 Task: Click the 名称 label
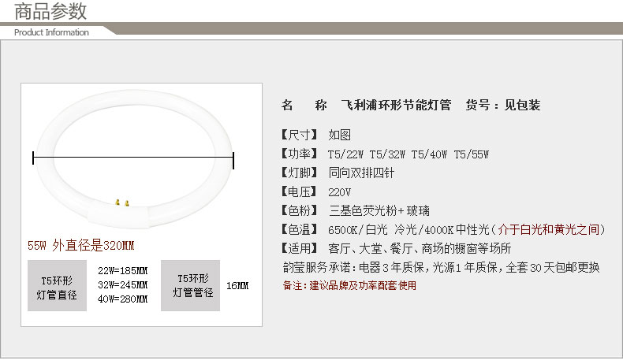[304, 106]
